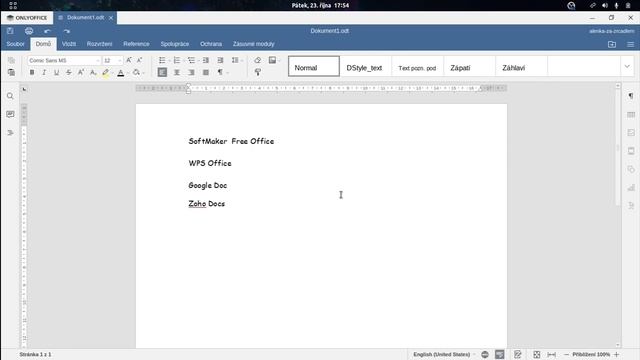Open the Comments panel in left sidebar
The height and width of the screenshot is (360, 640).
point(10,114)
